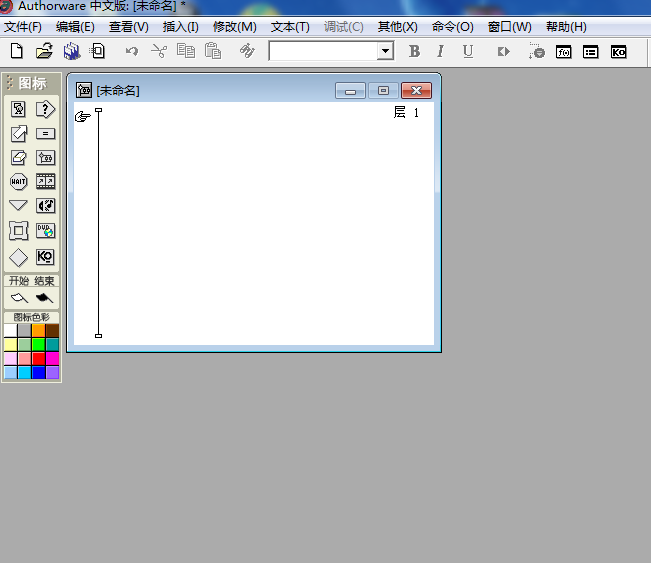This screenshot has width=651, height=563.
Task: Click the Cut scissors toolbar icon
Action: pyautogui.click(x=159, y=51)
